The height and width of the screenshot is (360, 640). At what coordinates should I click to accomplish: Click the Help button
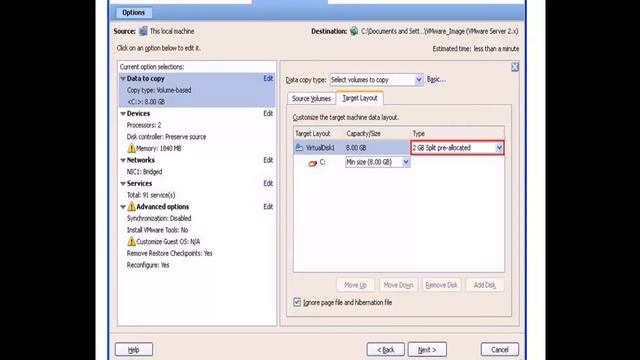point(134,349)
